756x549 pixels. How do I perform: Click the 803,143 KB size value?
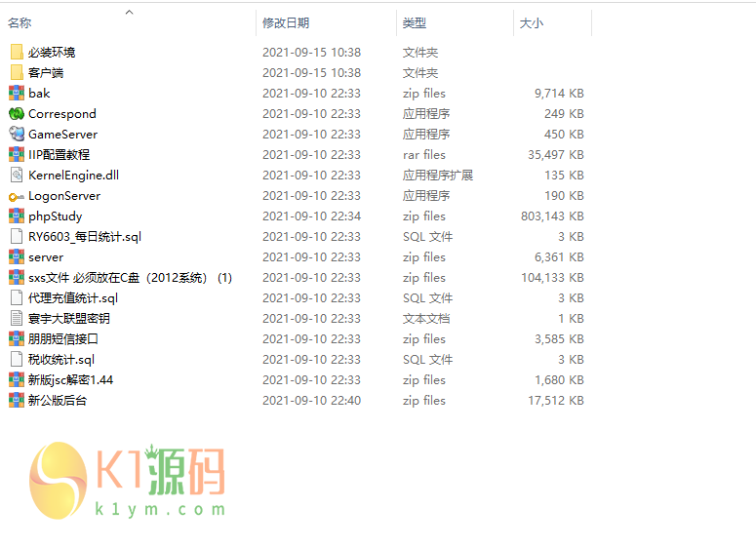[x=552, y=216]
